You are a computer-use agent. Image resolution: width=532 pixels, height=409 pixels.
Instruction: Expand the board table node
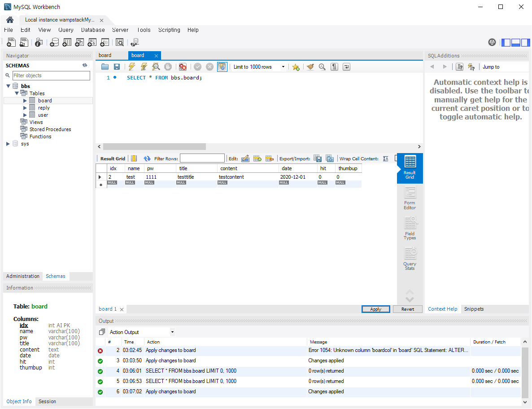point(25,101)
